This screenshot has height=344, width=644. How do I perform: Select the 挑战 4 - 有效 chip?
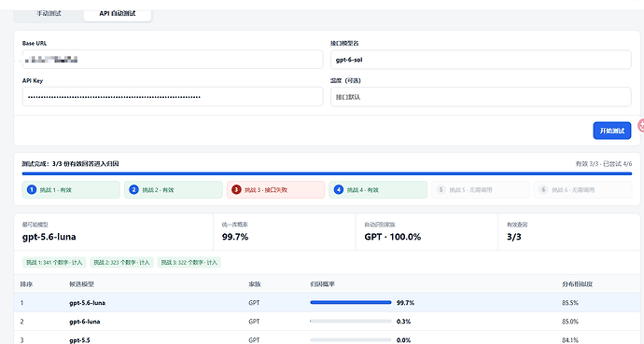(378, 190)
